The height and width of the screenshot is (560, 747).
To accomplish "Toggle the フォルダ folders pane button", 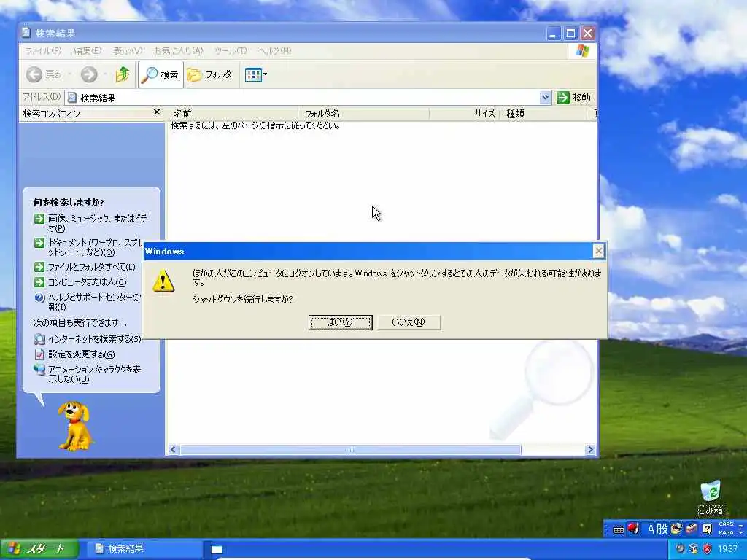I will point(209,74).
